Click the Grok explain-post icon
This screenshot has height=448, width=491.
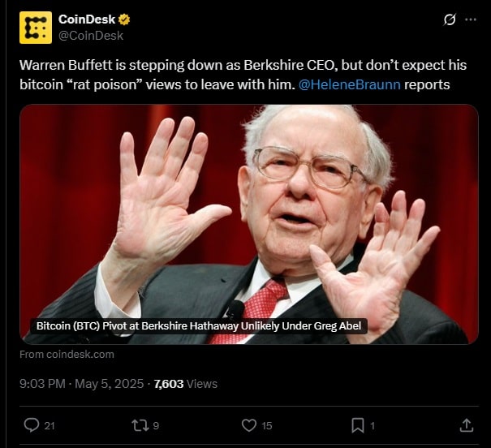tap(450, 19)
